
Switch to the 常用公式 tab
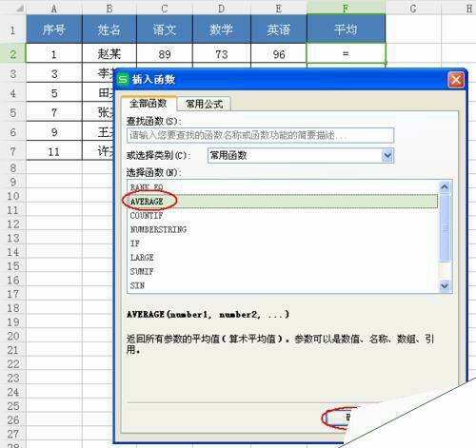(x=204, y=104)
